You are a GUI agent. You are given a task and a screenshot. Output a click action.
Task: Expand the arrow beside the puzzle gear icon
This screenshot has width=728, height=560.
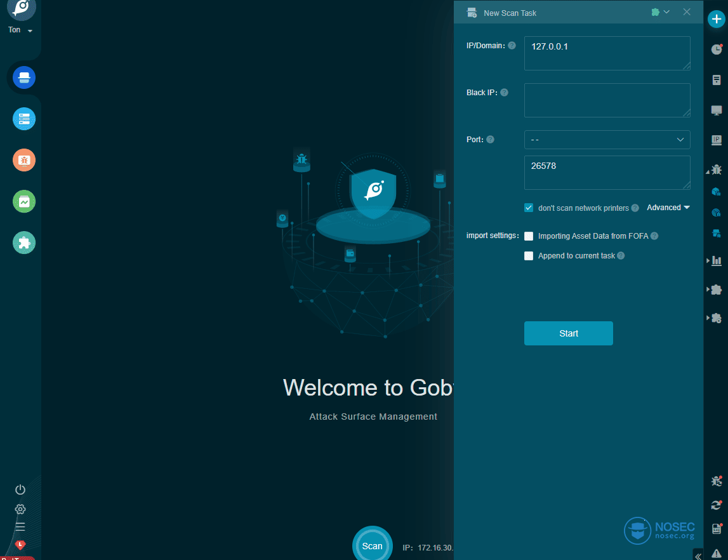point(708,318)
